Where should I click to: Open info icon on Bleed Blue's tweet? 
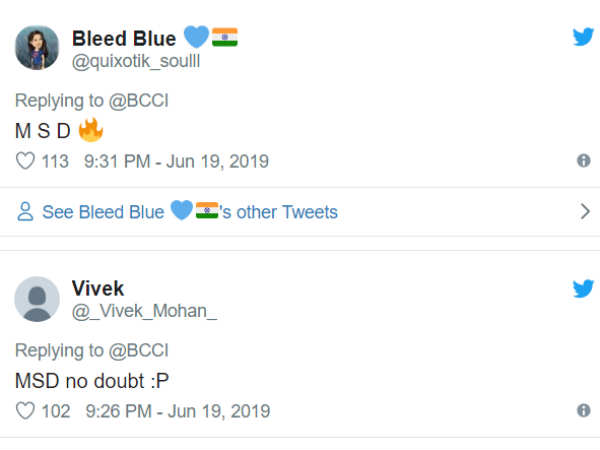[x=584, y=161]
